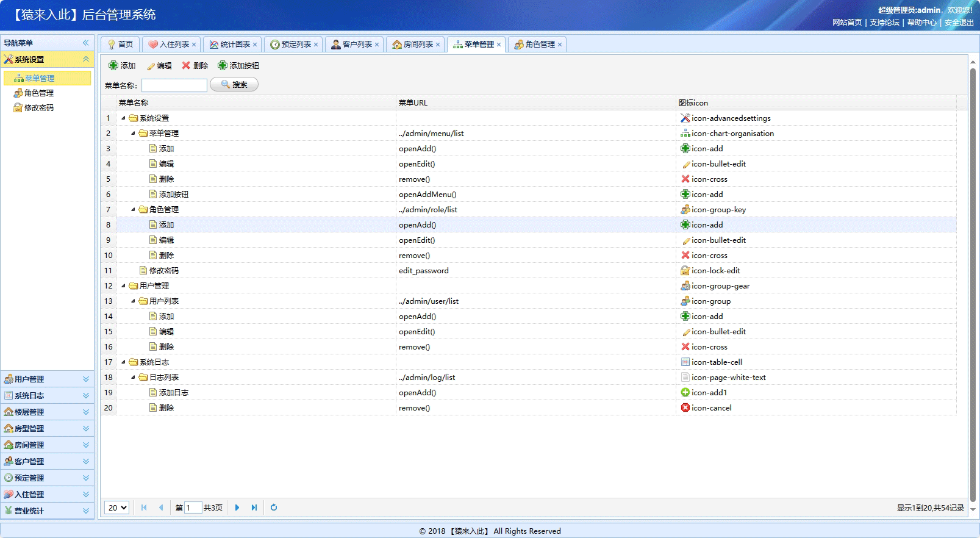The image size is (980, 538).
Task: Open the 网站首页 link
Action: [x=847, y=23]
